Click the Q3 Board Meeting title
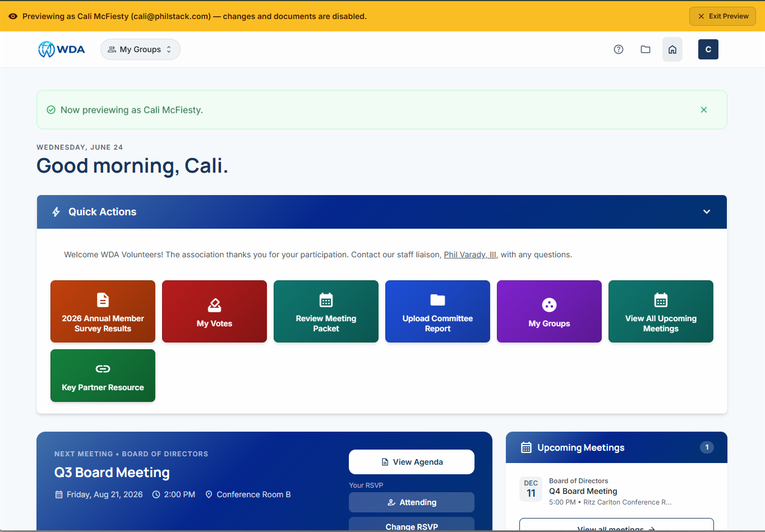Viewport: 765px width, 532px height. [112, 473]
